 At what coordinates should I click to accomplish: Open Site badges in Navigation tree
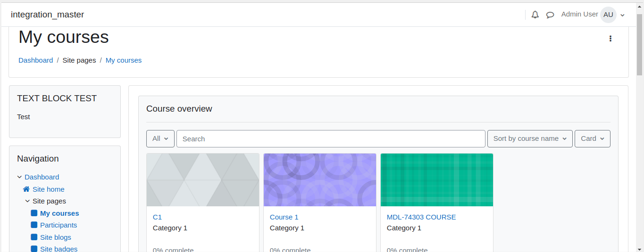59,249
